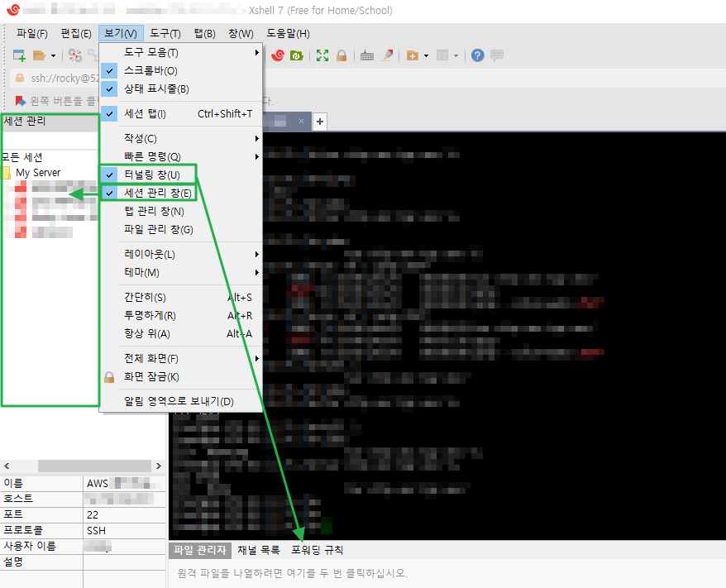The width and height of the screenshot is (726, 588).
Task: Toggle the 터널링 창(U) checked item
Action: click(181, 174)
